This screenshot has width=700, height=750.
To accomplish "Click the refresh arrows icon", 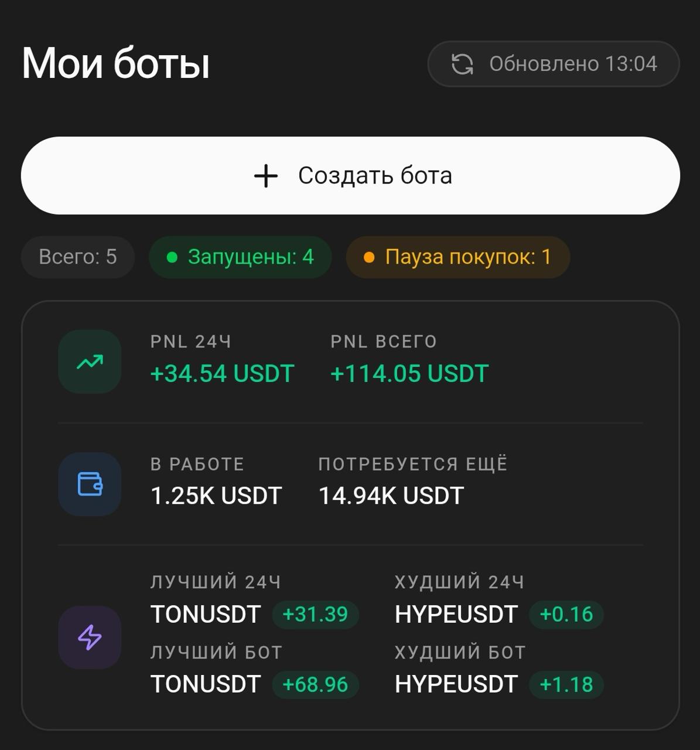I will pos(462,64).
